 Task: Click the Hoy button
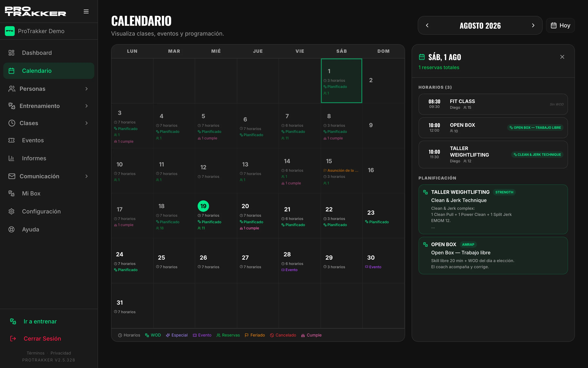pos(560,25)
